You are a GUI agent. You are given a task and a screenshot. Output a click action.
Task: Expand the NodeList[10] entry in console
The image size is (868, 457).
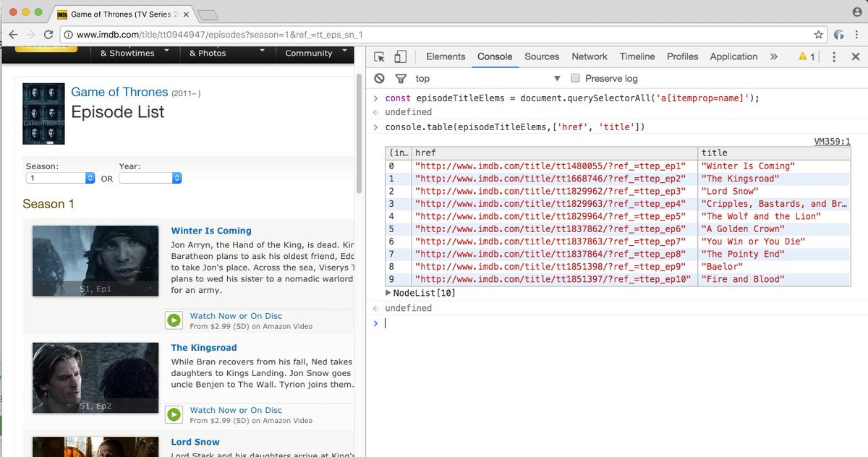point(389,293)
